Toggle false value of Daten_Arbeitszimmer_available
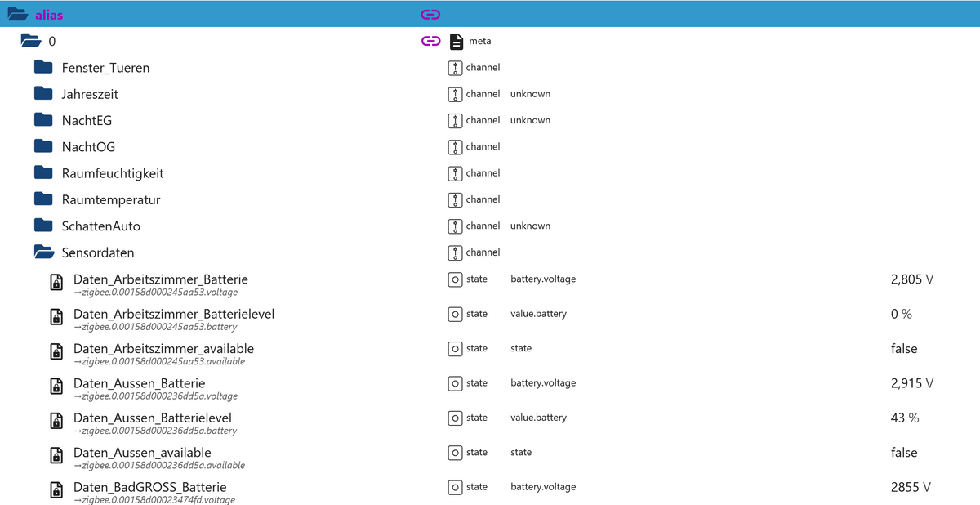Screen dimensions: 980x505 tap(903, 349)
